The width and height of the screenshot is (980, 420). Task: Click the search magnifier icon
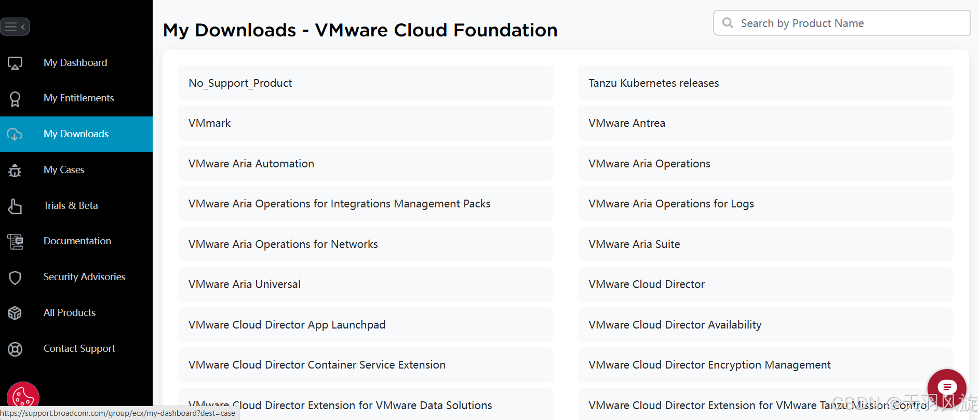(x=728, y=23)
